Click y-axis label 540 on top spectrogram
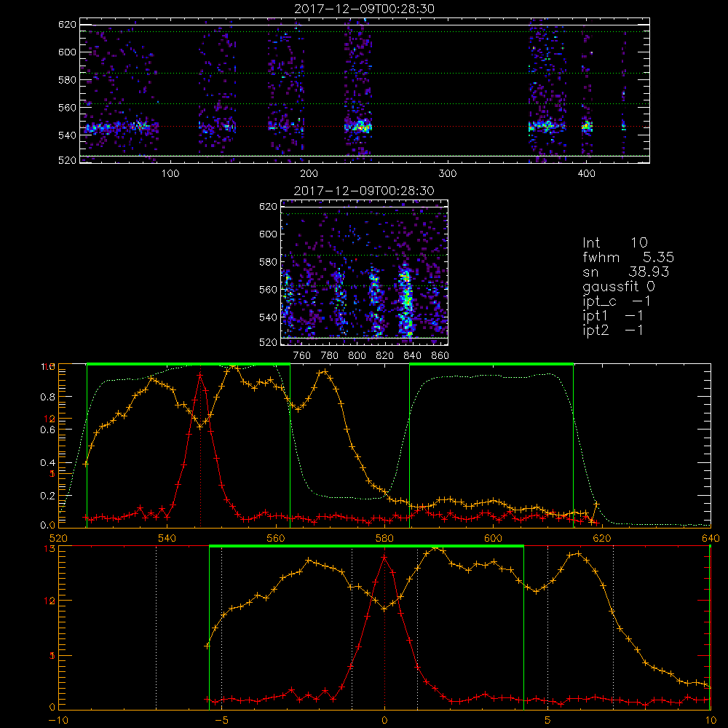Image resolution: width=728 pixels, height=728 pixels. click(67, 135)
